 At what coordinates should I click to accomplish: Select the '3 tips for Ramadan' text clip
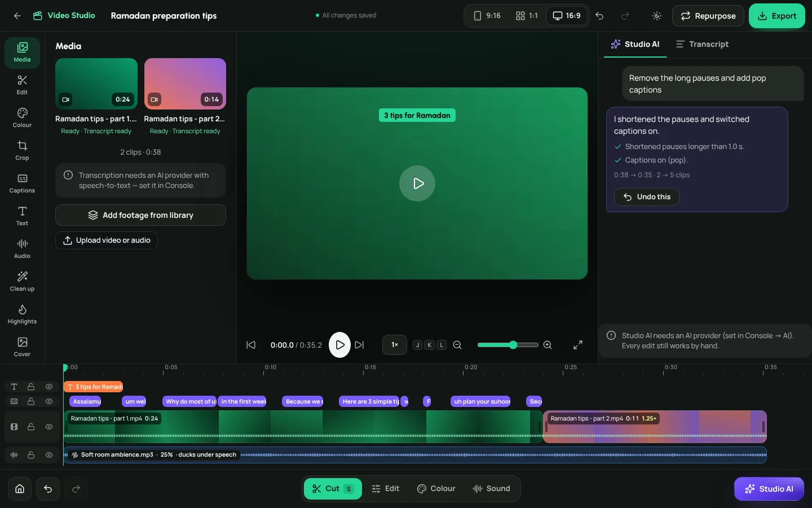pyautogui.click(x=93, y=387)
